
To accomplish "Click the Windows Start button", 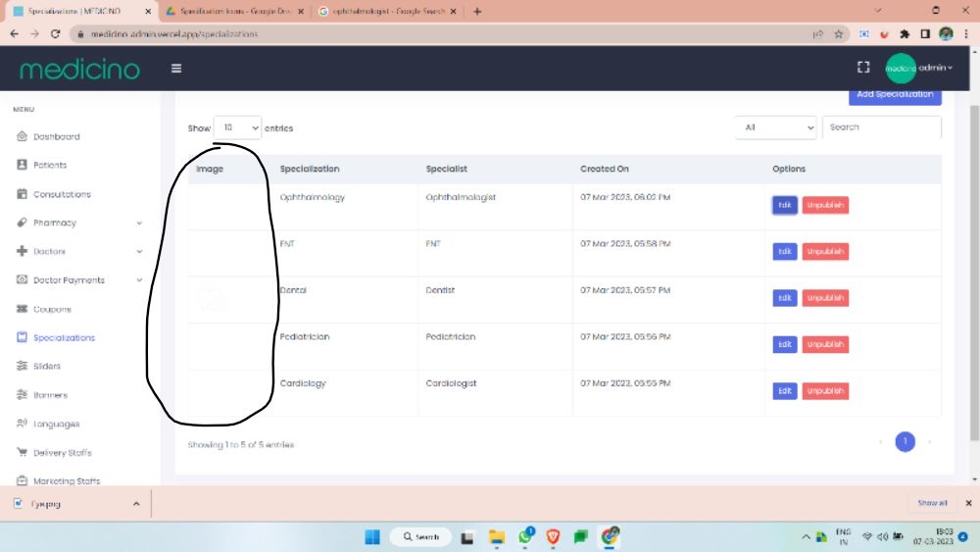I will tap(372, 536).
